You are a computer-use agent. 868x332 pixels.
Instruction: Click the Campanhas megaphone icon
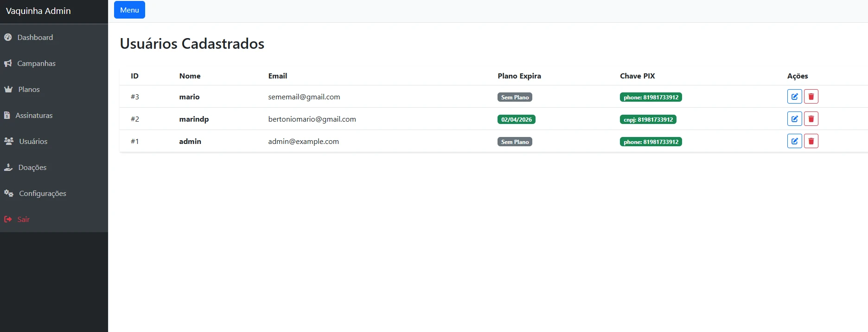tap(8, 63)
